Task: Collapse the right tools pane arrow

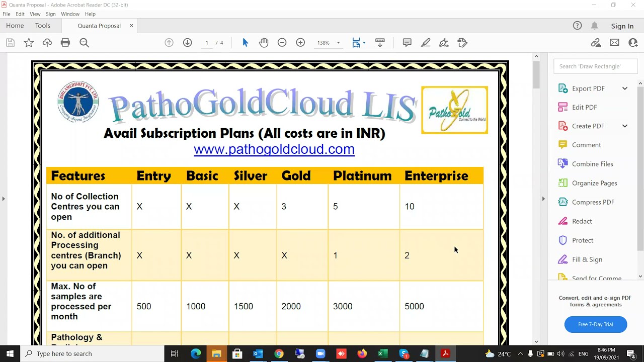Action: [543, 199]
